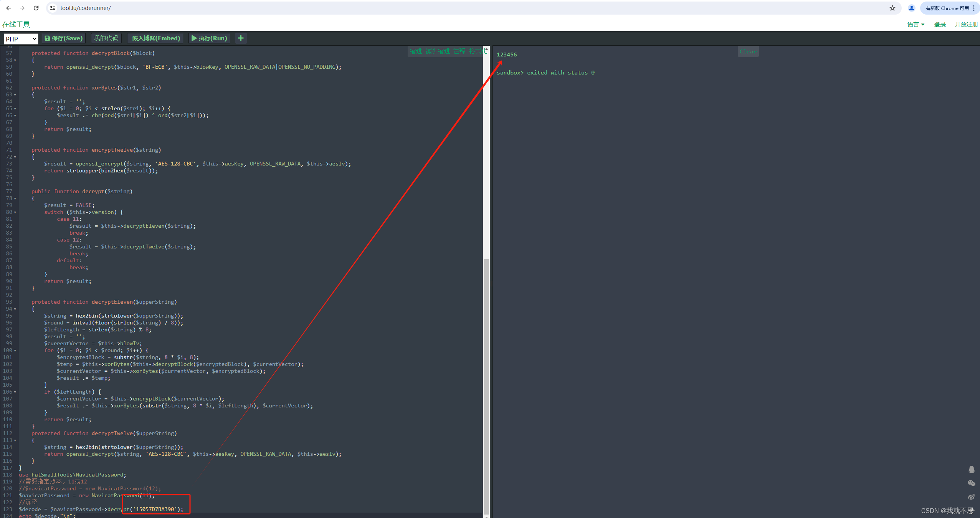Collapse the fold arrow at line 113

15,440
